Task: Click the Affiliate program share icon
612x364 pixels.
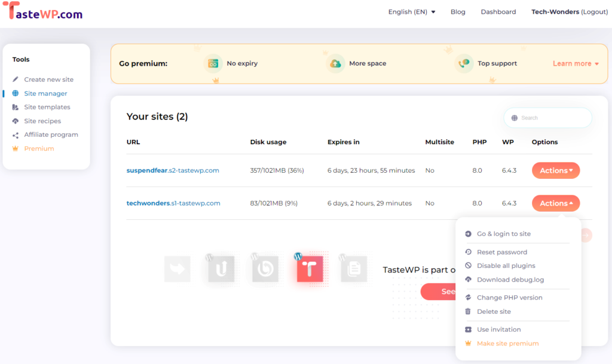Action: [x=16, y=135]
